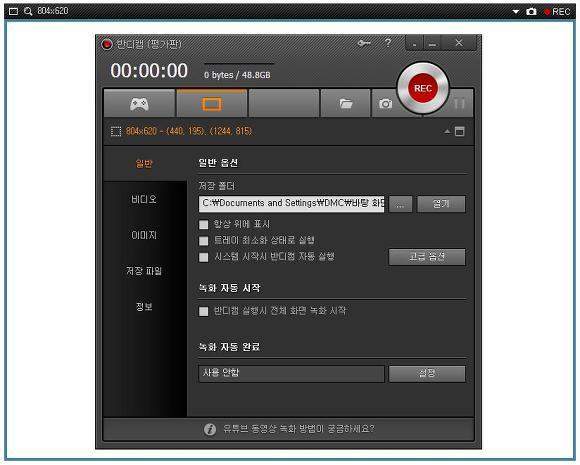Click the camera icon in overlay bar

(531, 12)
